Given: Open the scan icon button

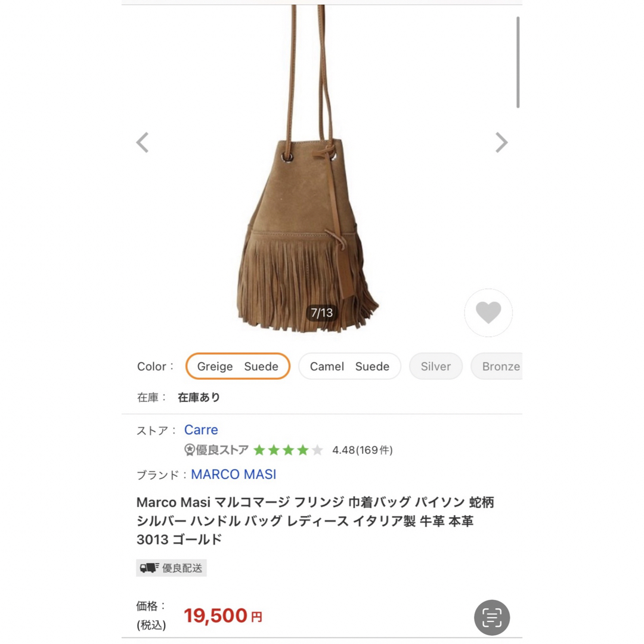Looking at the screenshot, I should (491, 617).
